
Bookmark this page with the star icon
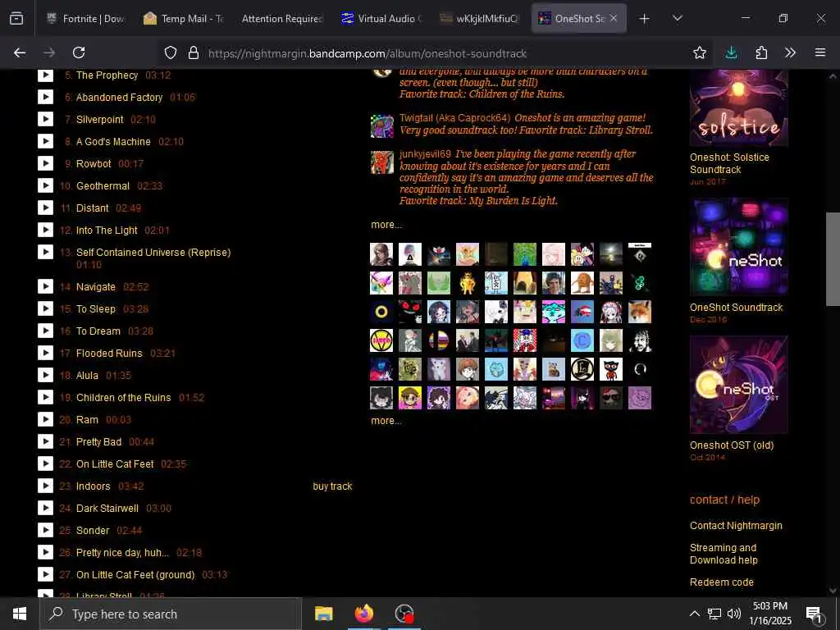(x=699, y=52)
